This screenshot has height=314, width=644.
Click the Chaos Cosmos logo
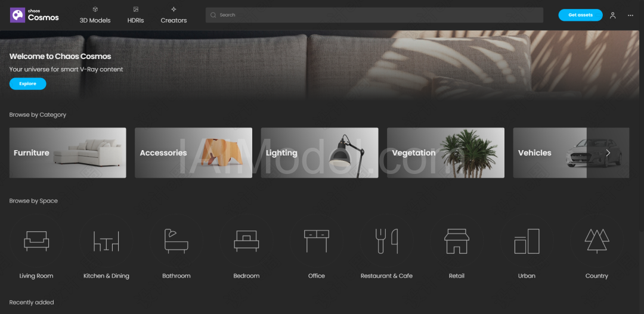pos(35,15)
